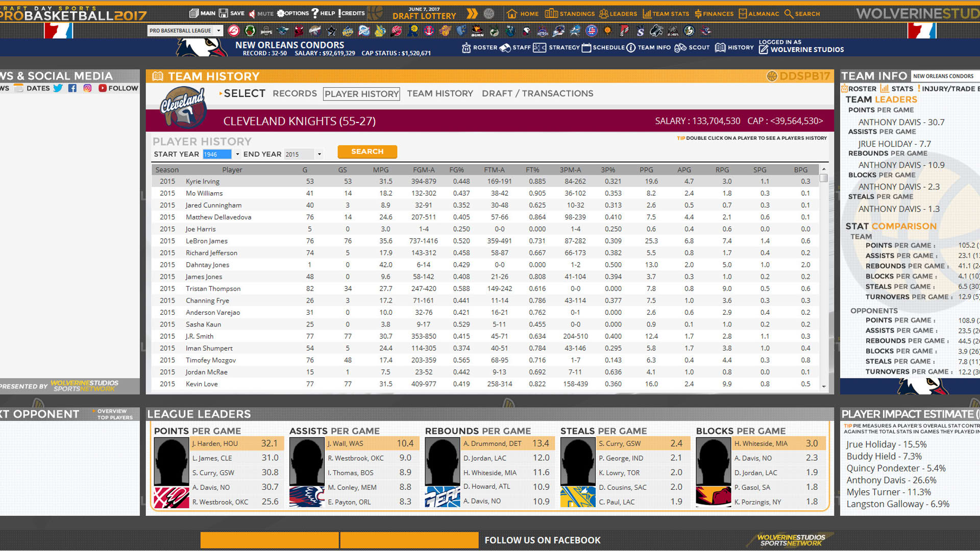Screen dimensions: 980x551
Task: Open STAFF whistle icon
Action: click(x=505, y=47)
